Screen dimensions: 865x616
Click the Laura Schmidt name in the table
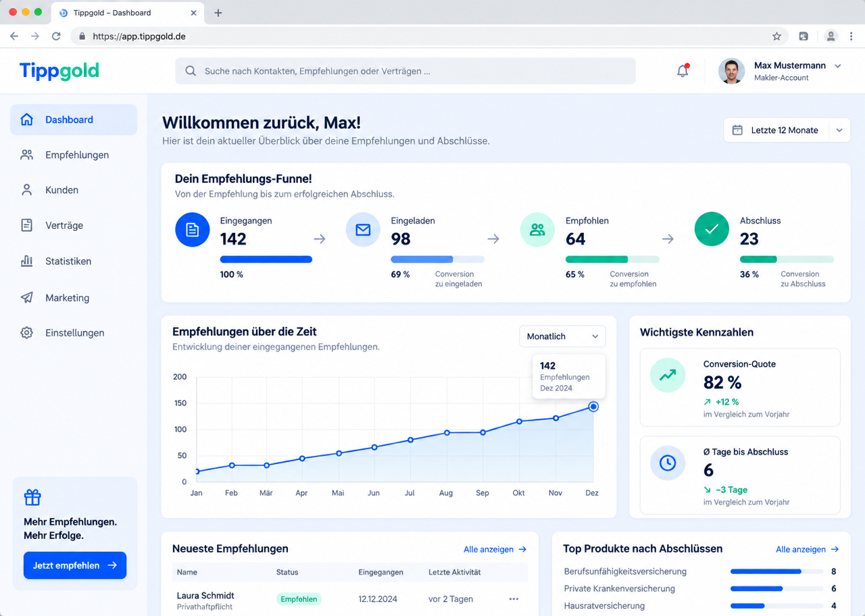pos(205,596)
